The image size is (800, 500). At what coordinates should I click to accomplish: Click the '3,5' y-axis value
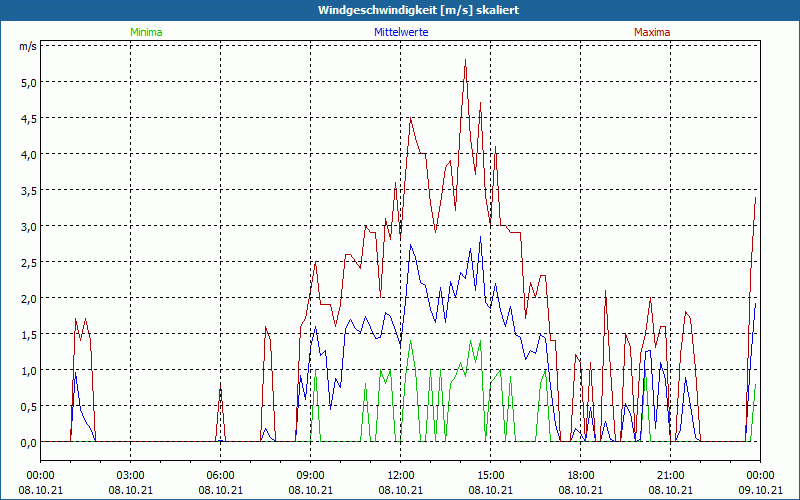tap(29, 190)
